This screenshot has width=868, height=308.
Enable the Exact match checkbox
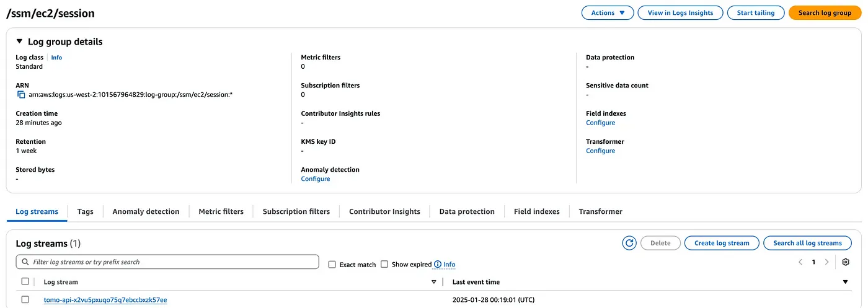[x=332, y=265]
